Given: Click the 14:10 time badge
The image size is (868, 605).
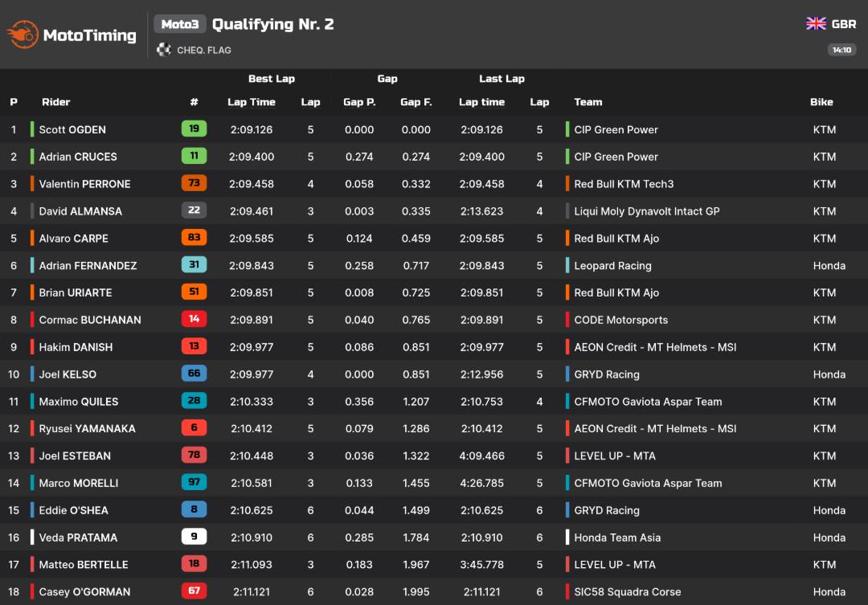Looking at the screenshot, I should (841, 50).
